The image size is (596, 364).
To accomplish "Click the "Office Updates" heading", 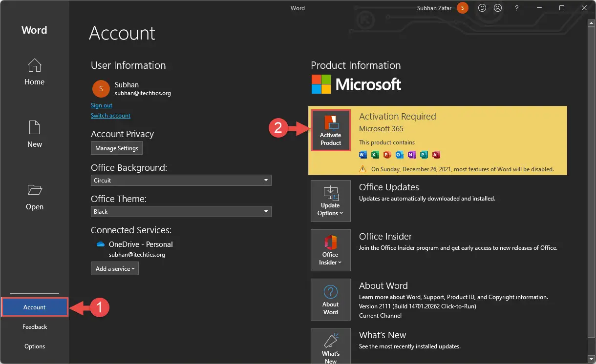I will [x=389, y=187].
